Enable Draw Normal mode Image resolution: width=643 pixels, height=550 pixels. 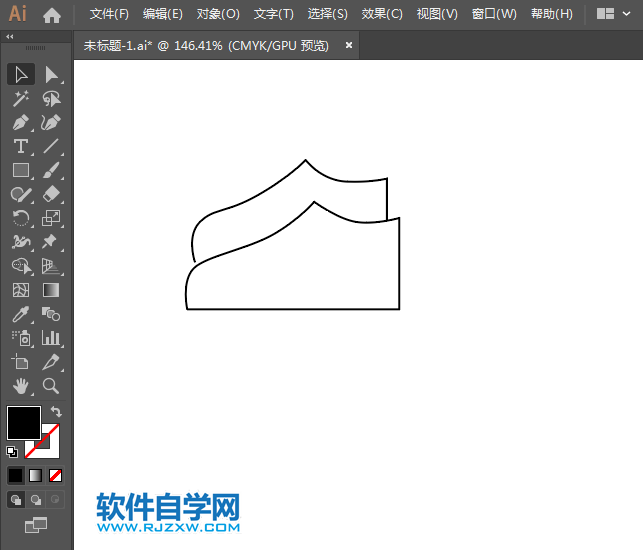point(16,500)
